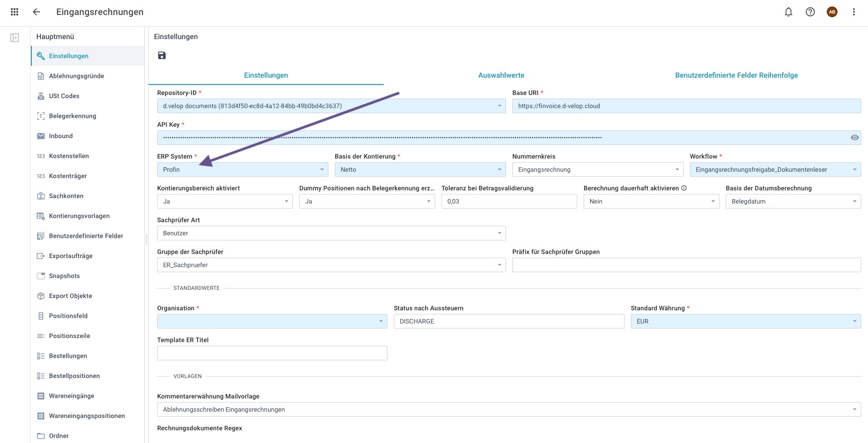Open help question mark icon

(810, 12)
